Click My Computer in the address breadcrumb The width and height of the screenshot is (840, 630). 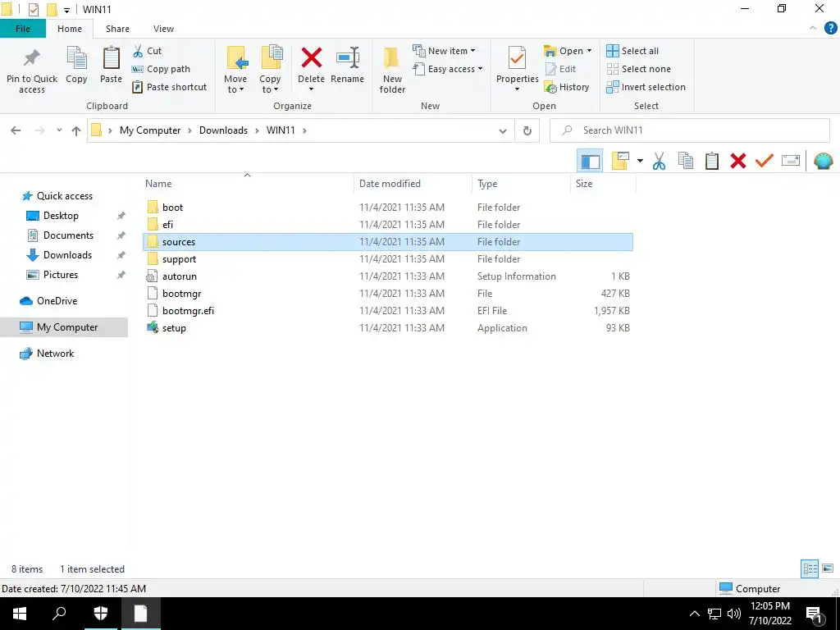point(150,130)
